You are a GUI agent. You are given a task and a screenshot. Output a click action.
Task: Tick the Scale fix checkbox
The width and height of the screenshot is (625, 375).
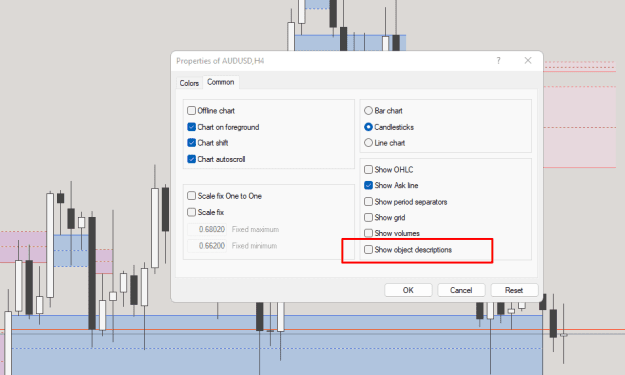point(192,212)
